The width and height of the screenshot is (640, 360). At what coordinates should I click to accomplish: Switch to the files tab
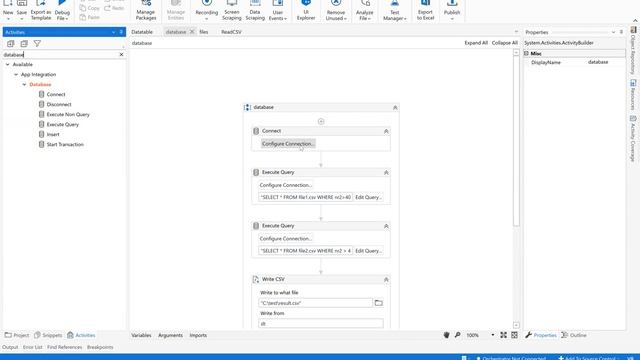pos(204,32)
